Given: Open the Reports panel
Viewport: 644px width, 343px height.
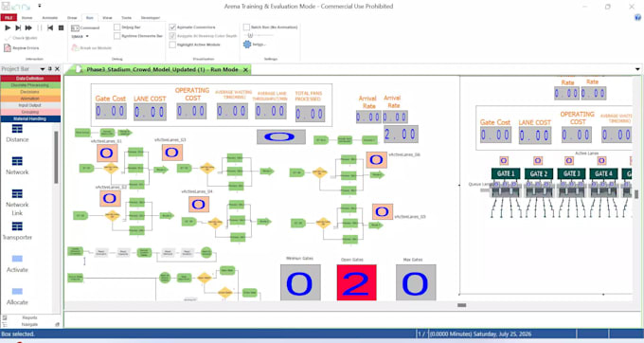Looking at the screenshot, I should coord(29,317).
